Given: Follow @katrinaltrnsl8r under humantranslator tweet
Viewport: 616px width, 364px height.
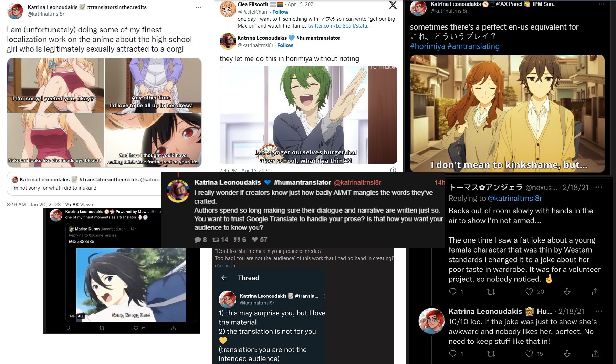Looking at the screenshot, I should tap(285, 45).
